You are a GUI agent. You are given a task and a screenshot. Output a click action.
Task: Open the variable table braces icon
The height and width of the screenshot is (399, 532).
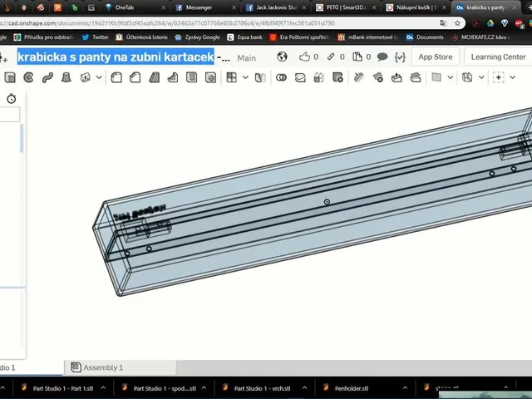pyautogui.click(x=400, y=57)
